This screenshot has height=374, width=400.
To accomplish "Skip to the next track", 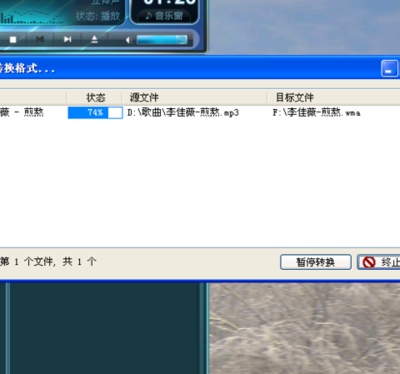I will click(67, 40).
